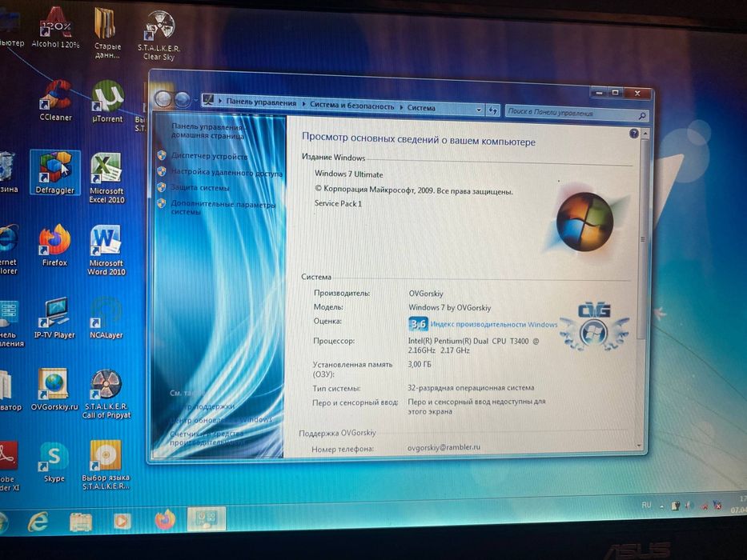The height and width of the screenshot is (560, 747).
Task: Open Диспетчер устройств link
Action: [210, 156]
